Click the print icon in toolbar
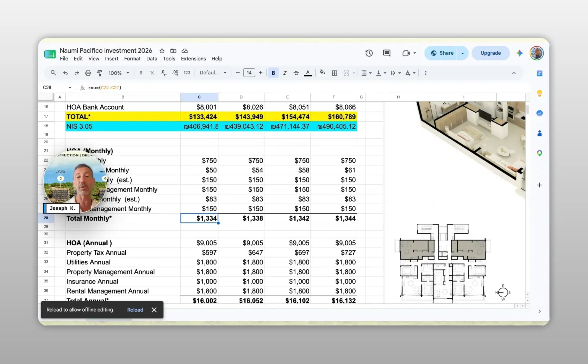588x364 pixels. click(x=88, y=73)
